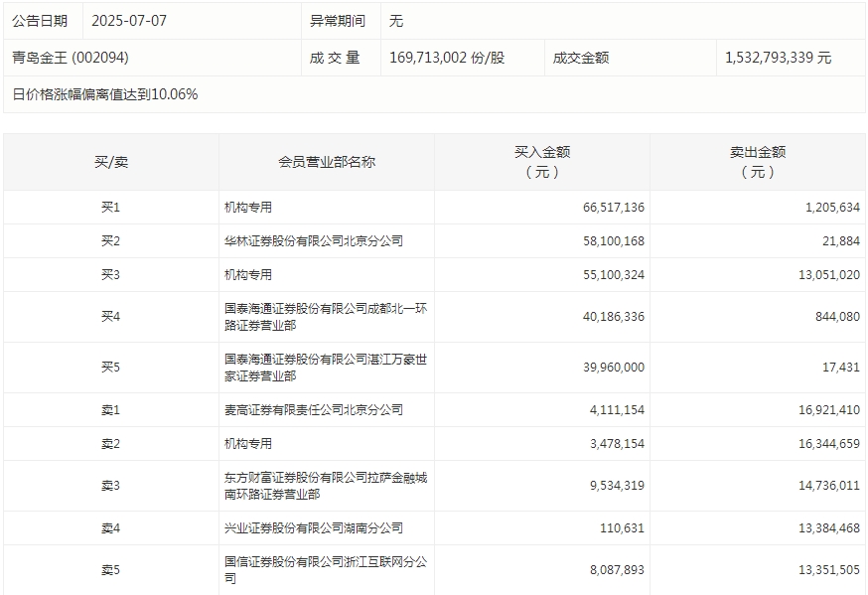Click 东方财富证券拉萨金融城南环路证券营业部

click(326, 486)
